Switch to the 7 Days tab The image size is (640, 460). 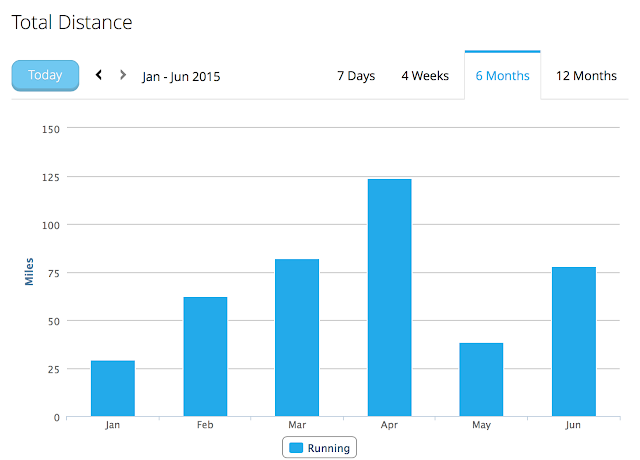[x=356, y=76]
